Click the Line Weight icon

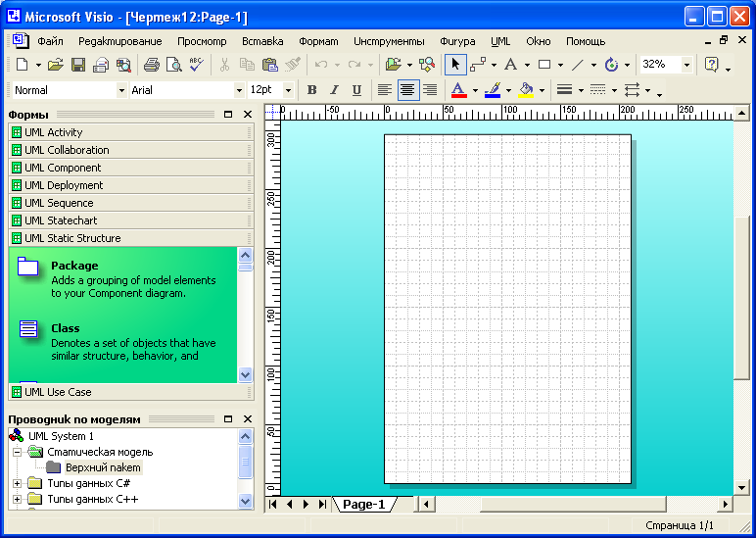564,90
